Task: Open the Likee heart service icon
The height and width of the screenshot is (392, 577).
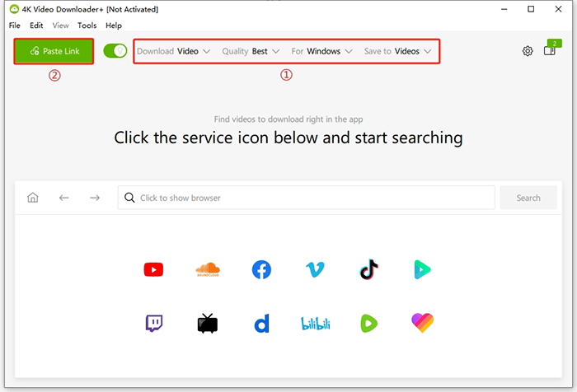Action: pos(422,323)
